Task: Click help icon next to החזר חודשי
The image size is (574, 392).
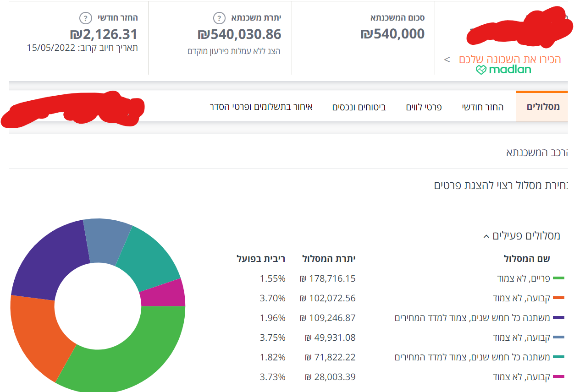Action: click(85, 18)
